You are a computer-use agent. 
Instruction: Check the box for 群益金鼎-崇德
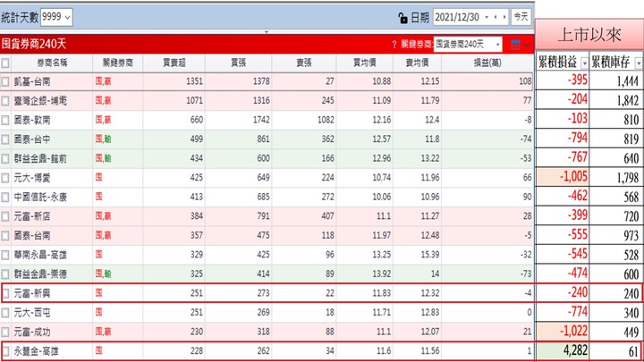5,274
